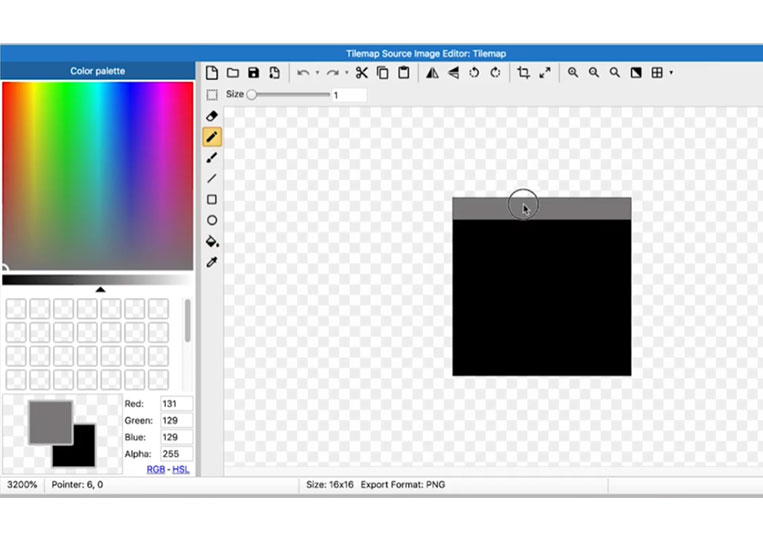Viewport: 763px width, 541px height.
Task: Copy the selection
Action: (383, 73)
